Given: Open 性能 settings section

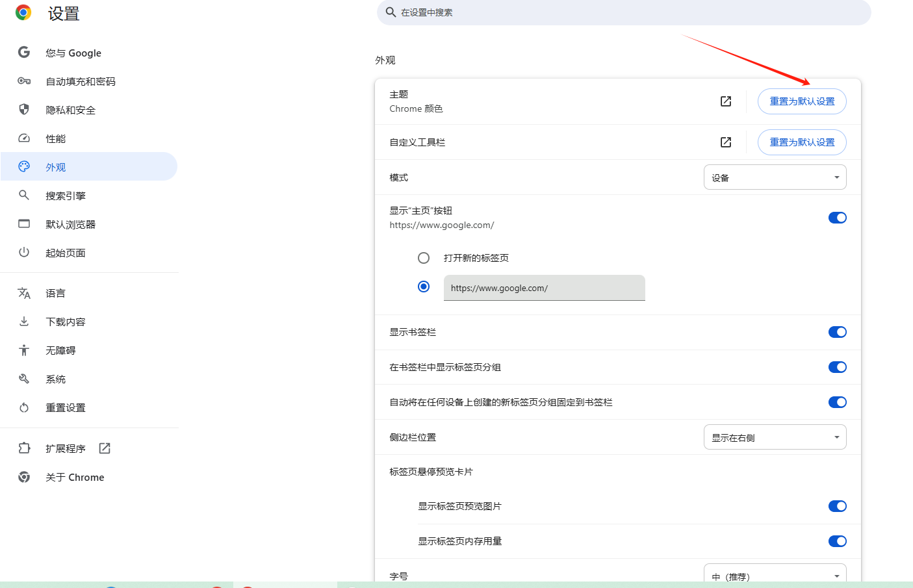Looking at the screenshot, I should [89, 138].
